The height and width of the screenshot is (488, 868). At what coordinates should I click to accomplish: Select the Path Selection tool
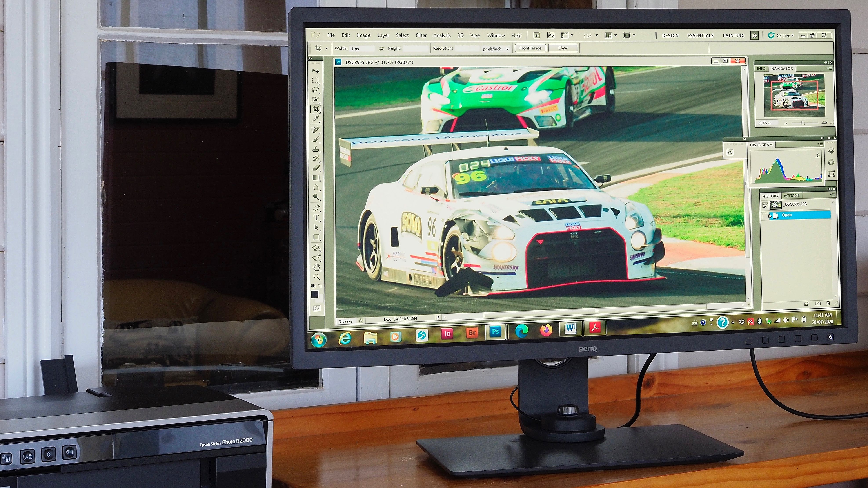(x=316, y=227)
